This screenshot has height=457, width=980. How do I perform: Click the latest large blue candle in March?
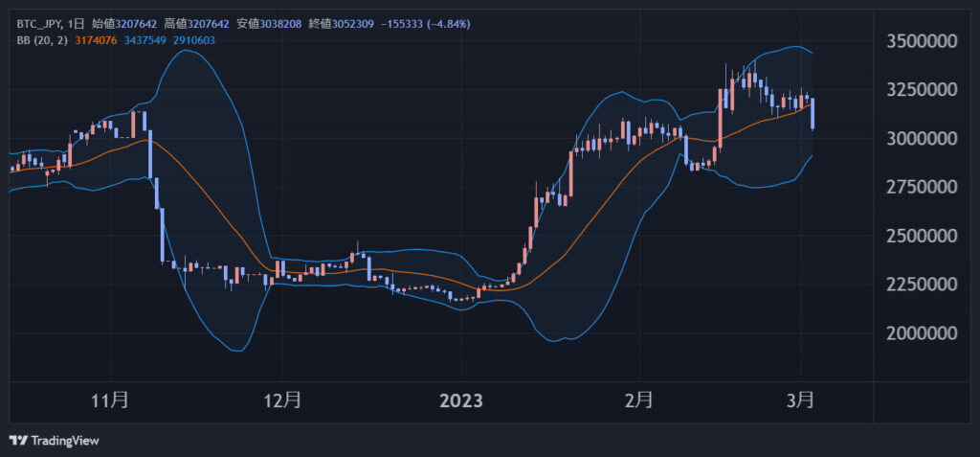(813, 113)
